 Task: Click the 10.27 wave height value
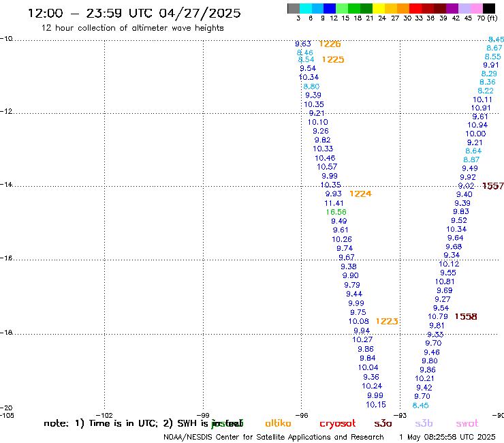coord(362,339)
